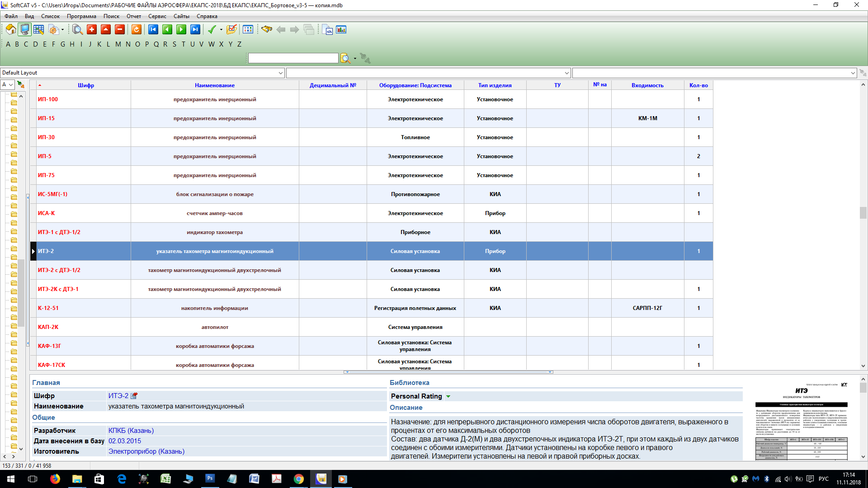Open Photoshop from the taskbar
868x488 pixels.
210,479
